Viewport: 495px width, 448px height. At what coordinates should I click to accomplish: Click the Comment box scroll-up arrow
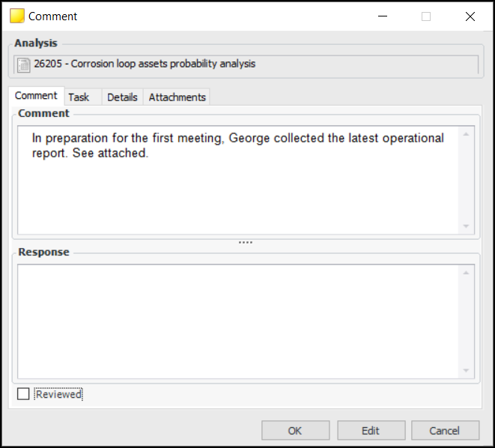[x=466, y=135]
